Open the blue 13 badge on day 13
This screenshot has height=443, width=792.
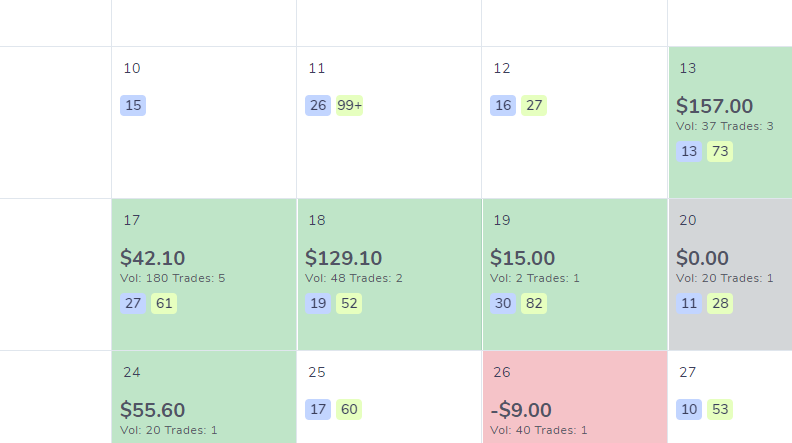[x=689, y=152]
